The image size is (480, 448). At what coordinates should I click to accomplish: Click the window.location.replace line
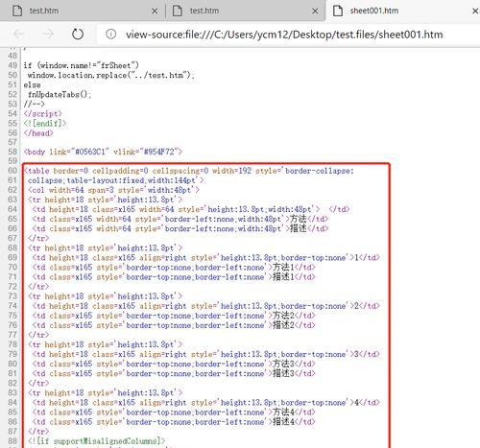(x=111, y=75)
